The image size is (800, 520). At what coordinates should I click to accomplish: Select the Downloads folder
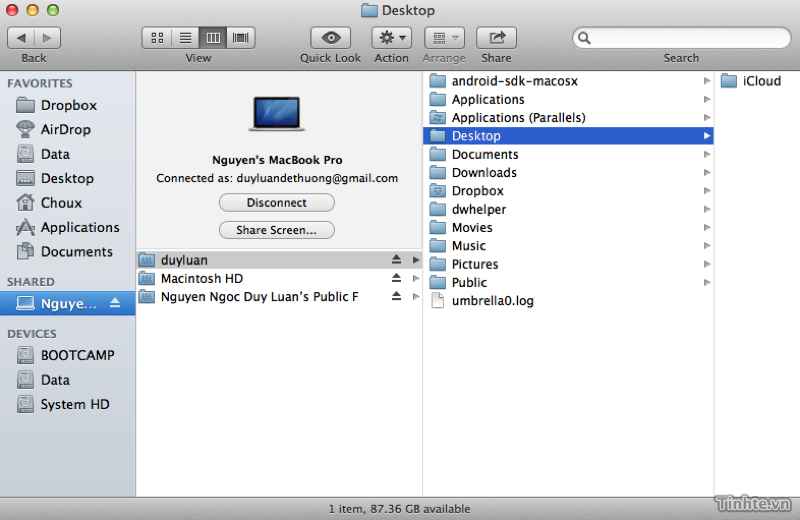click(568, 172)
